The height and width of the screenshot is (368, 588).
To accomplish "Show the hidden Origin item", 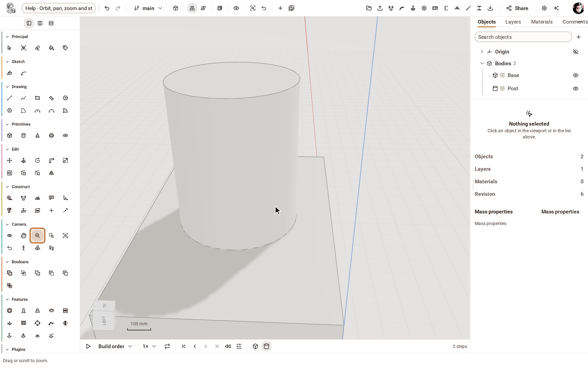I will click(x=576, y=52).
